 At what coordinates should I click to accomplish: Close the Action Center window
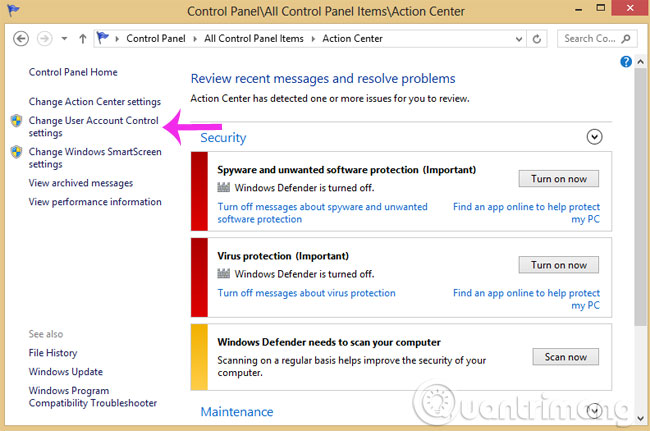630,7
